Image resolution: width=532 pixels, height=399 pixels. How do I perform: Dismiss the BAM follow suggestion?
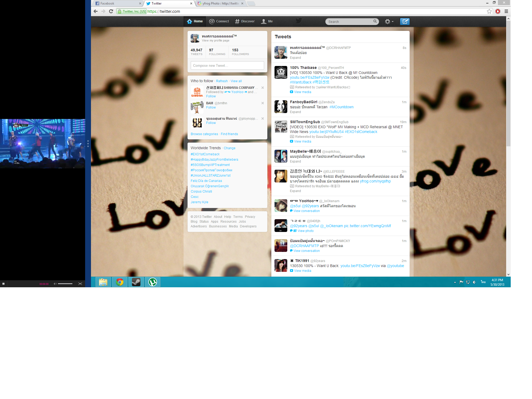[x=263, y=103]
